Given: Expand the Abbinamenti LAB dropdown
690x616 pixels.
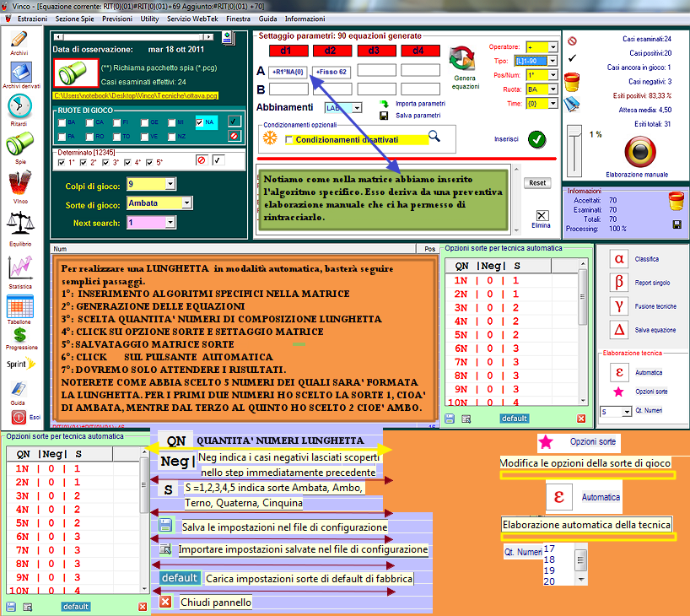Looking at the screenshot, I should 358,108.
